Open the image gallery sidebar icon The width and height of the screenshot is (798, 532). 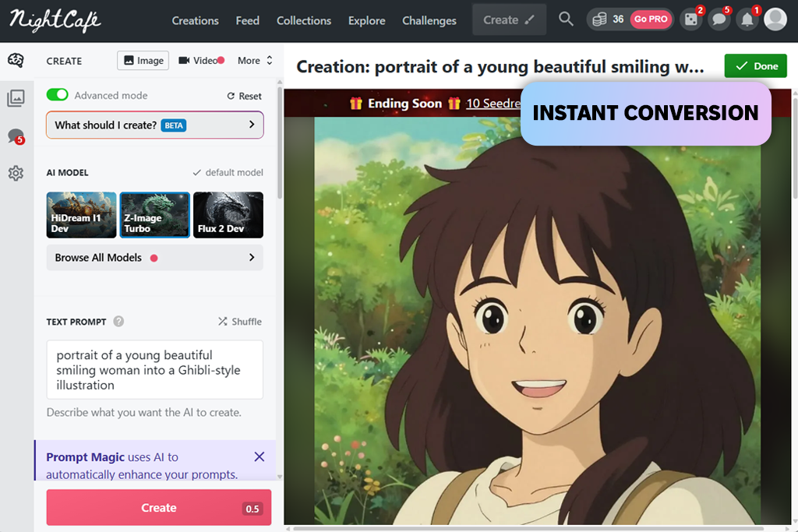(16, 98)
